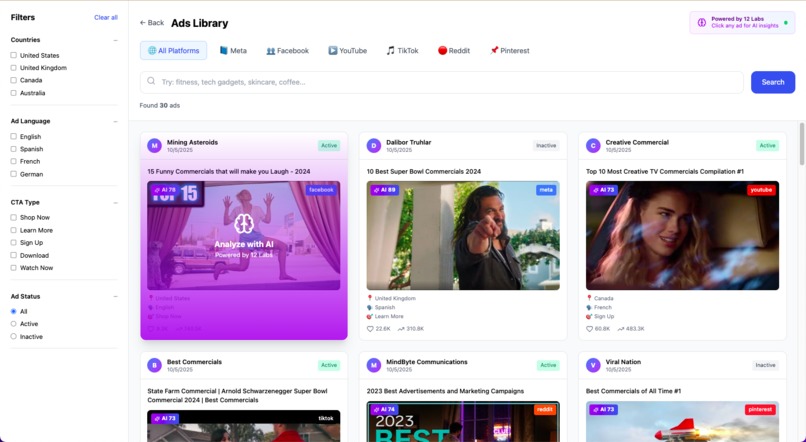Image resolution: width=806 pixels, height=442 pixels.
Task: Click the ads search input field
Action: coord(442,82)
